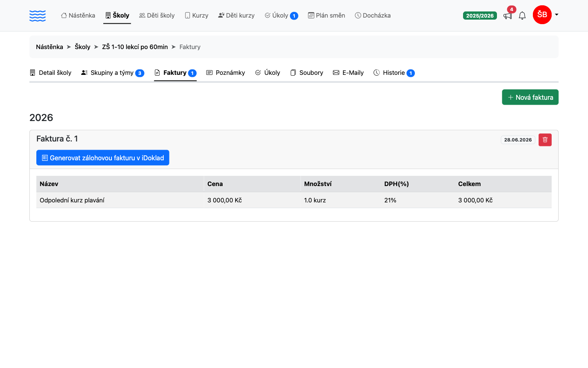Select the 2025/2026 school year badge
The width and height of the screenshot is (588, 368).
tap(480, 16)
